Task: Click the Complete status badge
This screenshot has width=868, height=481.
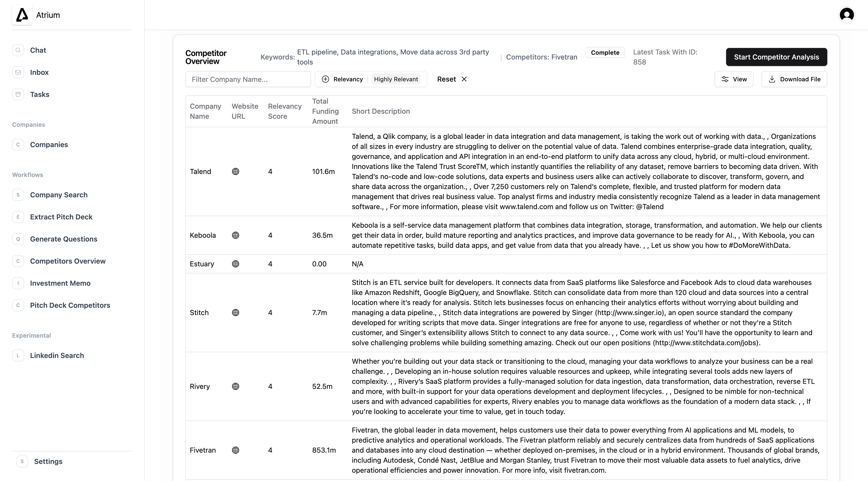Action: pos(605,52)
